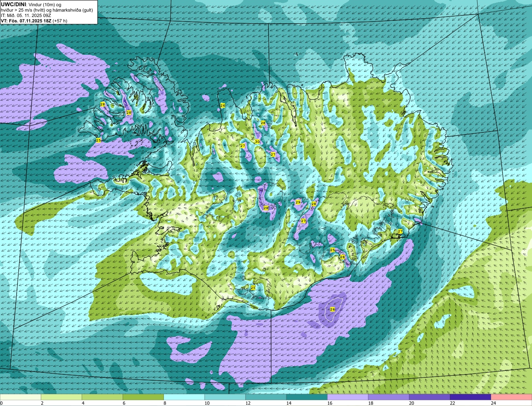This screenshot has width=532, height=406.
Task: Click the legend tick label '6'
Action: click(123, 403)
